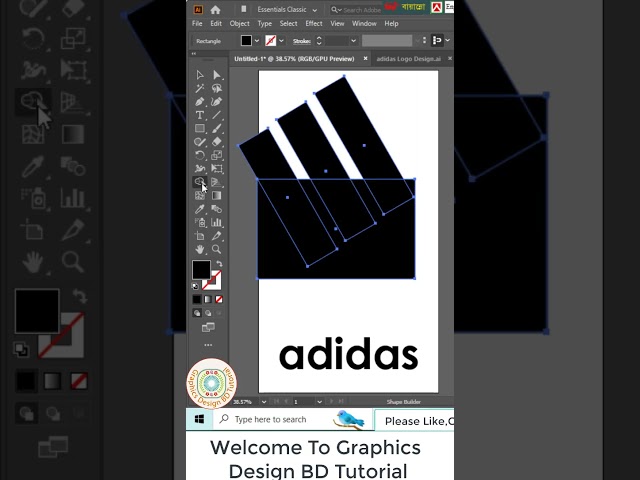
Task: Open the Object menu
Action: pyautogui.click(x=240, y=24)
